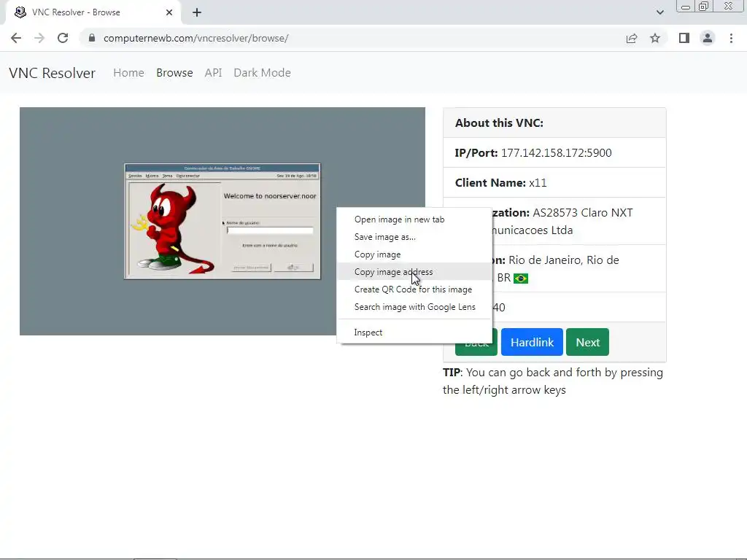Select Inspect from the context menu

click(414, 332)
